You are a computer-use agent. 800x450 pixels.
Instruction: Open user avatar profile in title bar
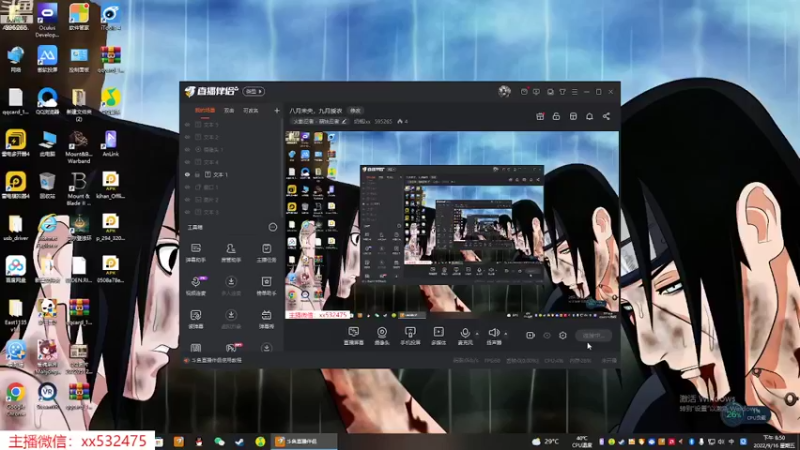505,91
